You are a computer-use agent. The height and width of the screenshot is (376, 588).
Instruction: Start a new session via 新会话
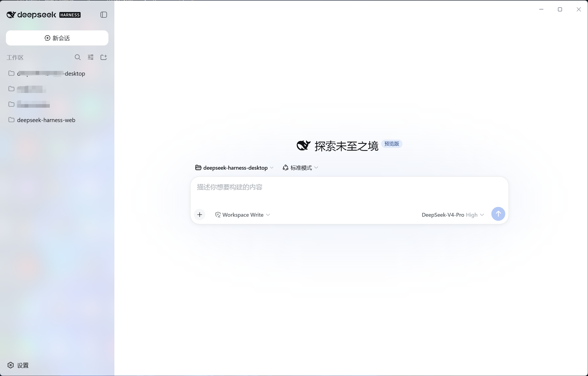click(x=57, y=38)
